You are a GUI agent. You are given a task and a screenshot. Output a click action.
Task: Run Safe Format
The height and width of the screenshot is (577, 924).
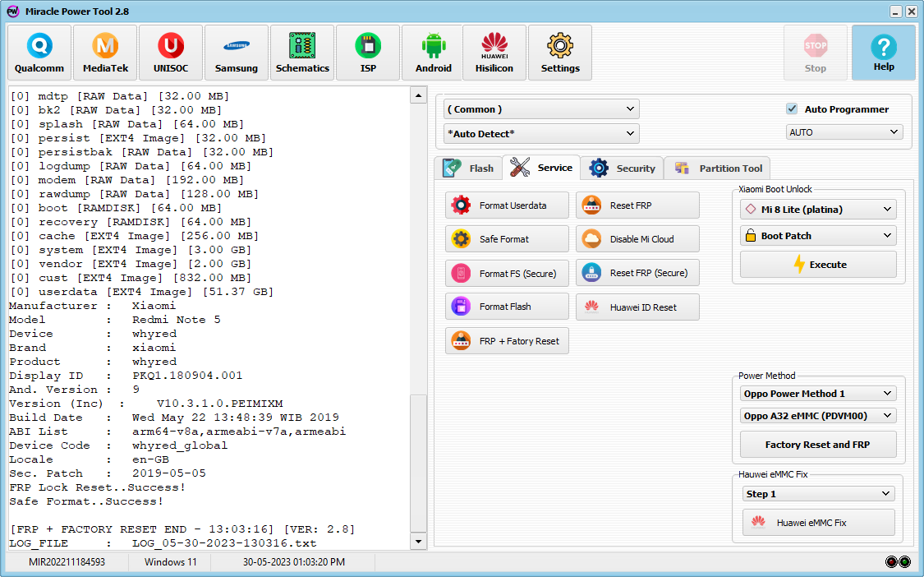(x=508, y=239)
